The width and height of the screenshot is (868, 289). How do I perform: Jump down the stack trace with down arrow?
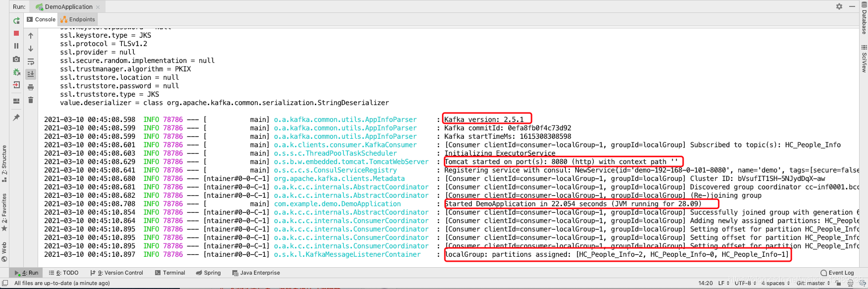click(x=31, y=49)
